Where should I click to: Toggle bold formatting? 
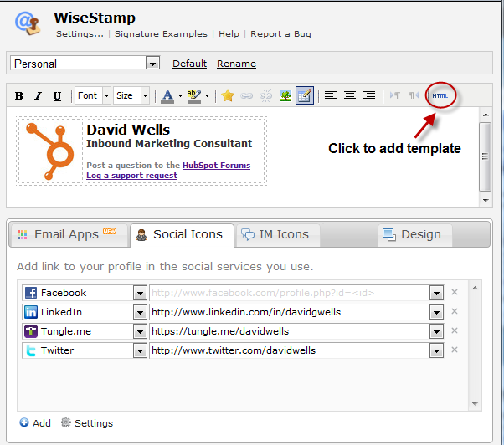tap(19, 95)
